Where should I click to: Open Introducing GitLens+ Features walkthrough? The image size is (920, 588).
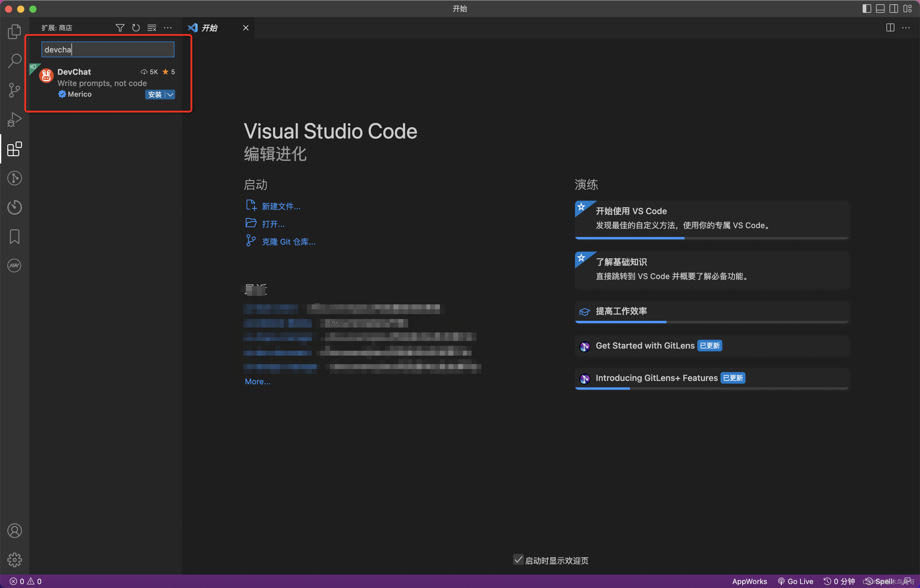tap(711, 378)
